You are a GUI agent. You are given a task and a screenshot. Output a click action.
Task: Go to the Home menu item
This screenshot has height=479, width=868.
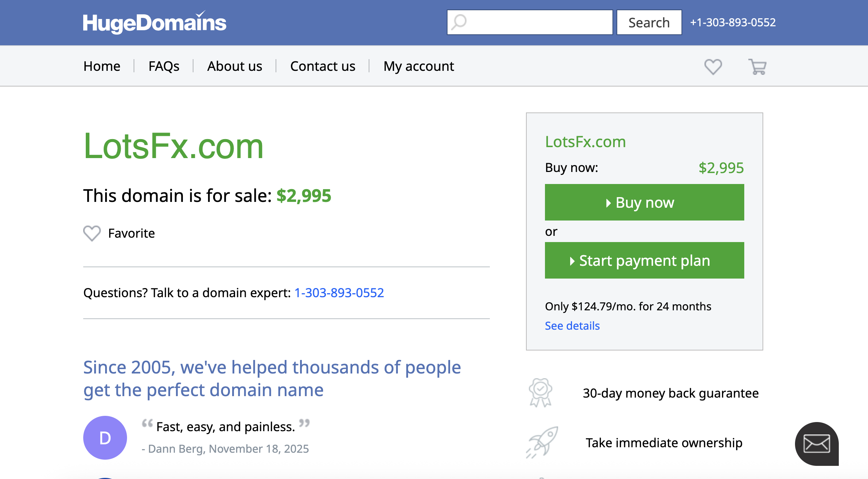pos(102,66)
